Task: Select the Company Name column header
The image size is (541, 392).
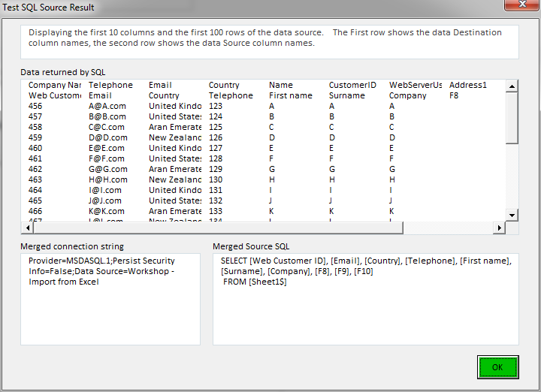Action: click(x=55, y=85)
